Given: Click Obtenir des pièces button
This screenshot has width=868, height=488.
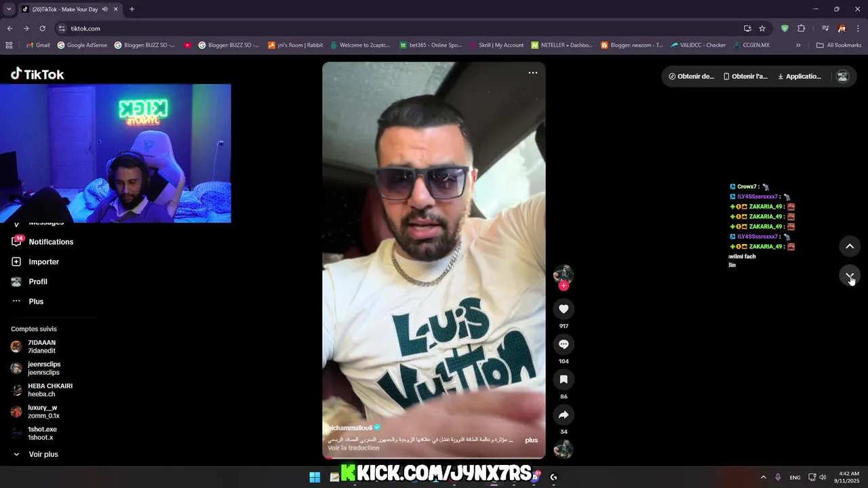Looking at the screenshot, I should coord(691,77).
